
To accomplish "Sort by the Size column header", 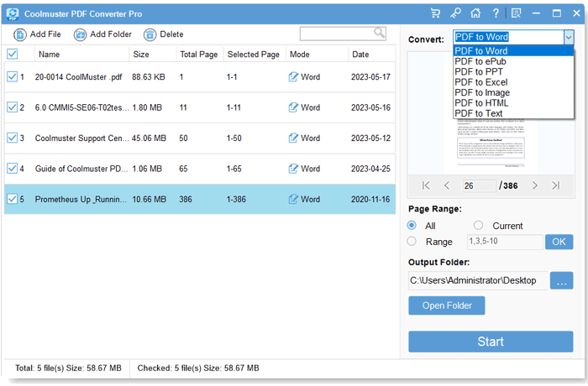I will (141, 55).
